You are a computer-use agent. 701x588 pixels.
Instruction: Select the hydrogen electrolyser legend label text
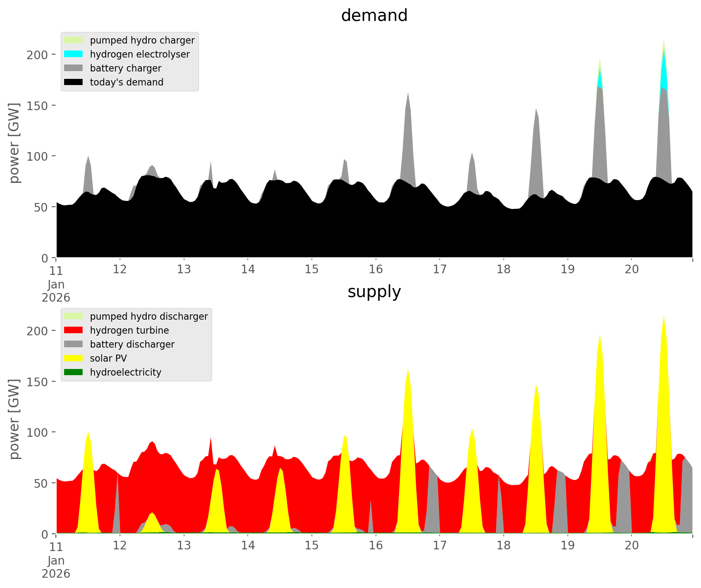140,54
